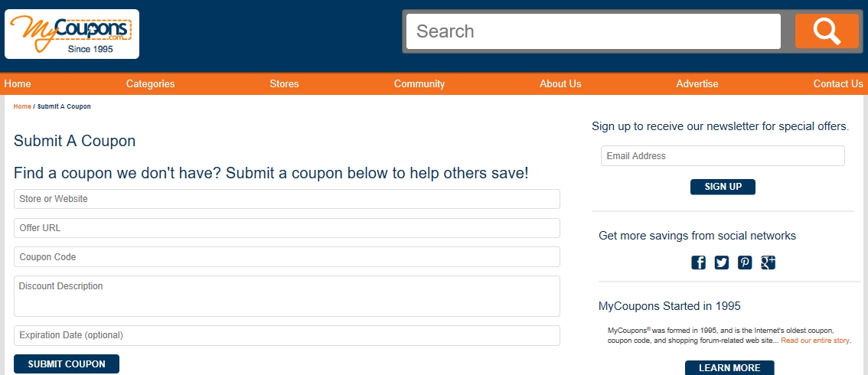Open the Advertise navigation link

(x=697, y=84)
